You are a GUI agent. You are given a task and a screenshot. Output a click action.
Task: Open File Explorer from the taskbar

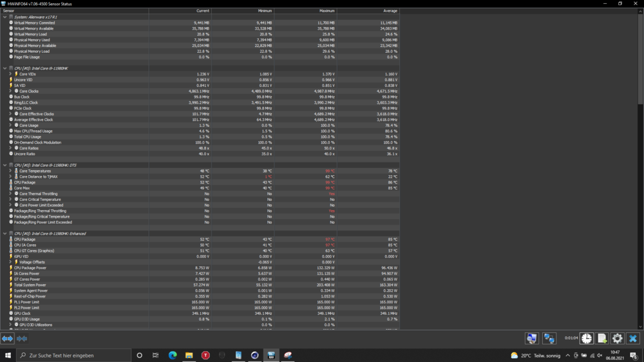pyautogui.click(x=189, y=355)
